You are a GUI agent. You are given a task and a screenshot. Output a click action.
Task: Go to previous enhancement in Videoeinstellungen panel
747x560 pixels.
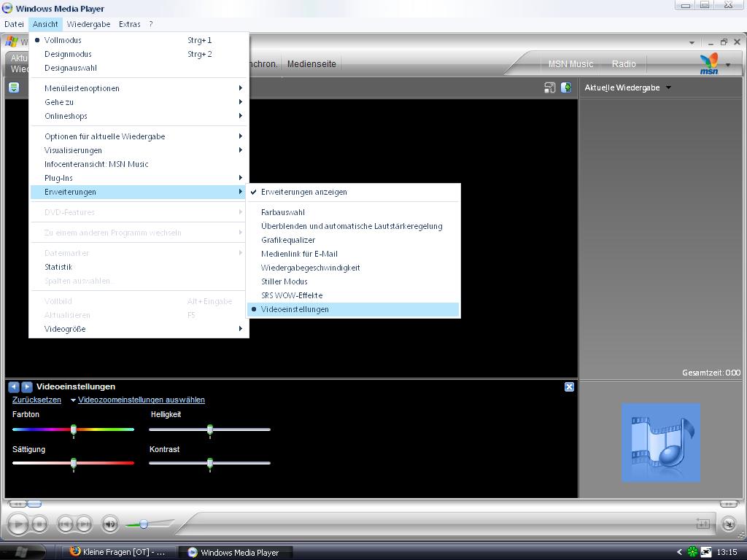coord(14,386)
